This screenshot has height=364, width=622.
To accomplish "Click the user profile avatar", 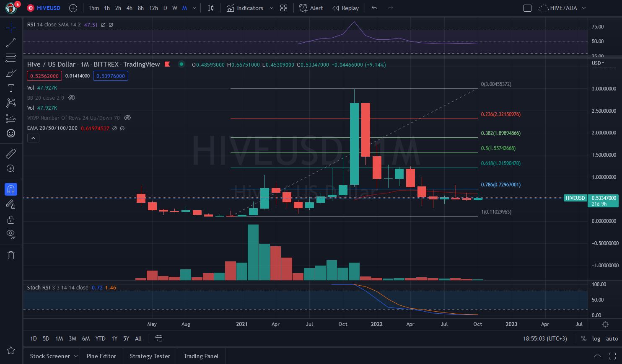I will coord(11,8).
